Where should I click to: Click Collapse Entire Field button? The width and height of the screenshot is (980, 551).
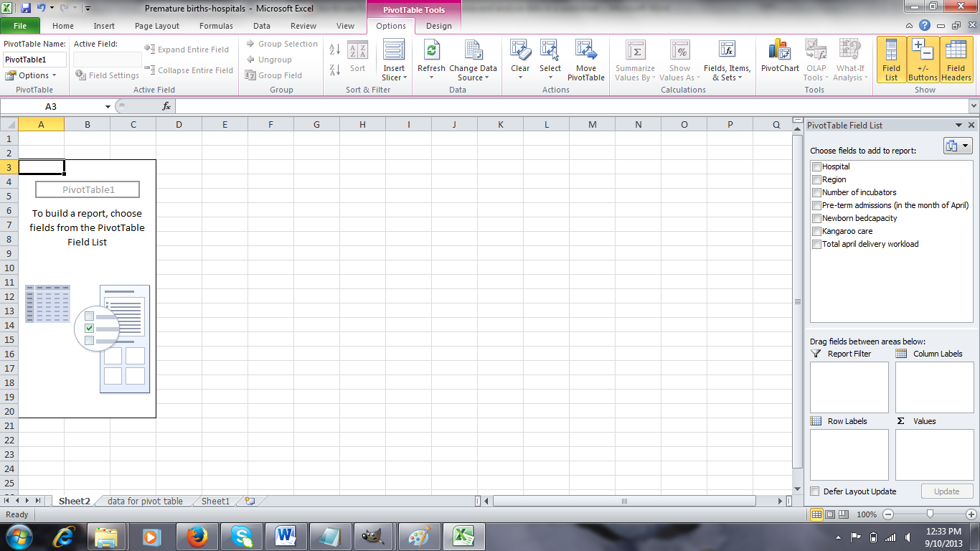[x=189, y=70]
